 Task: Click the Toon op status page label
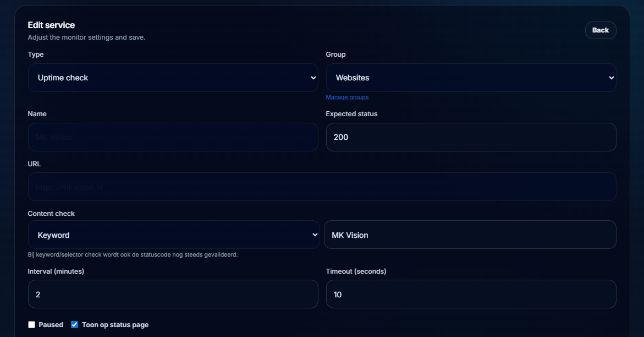(115, 325)
